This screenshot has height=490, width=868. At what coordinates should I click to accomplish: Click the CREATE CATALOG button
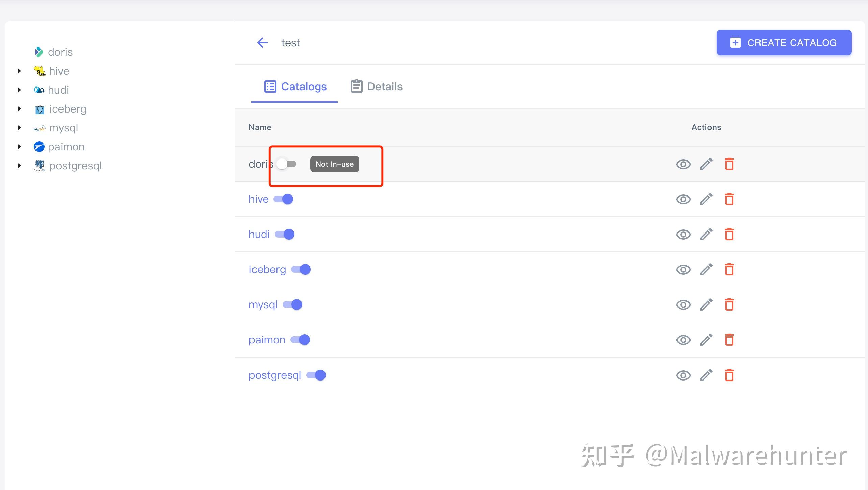[x=783, y=43]
